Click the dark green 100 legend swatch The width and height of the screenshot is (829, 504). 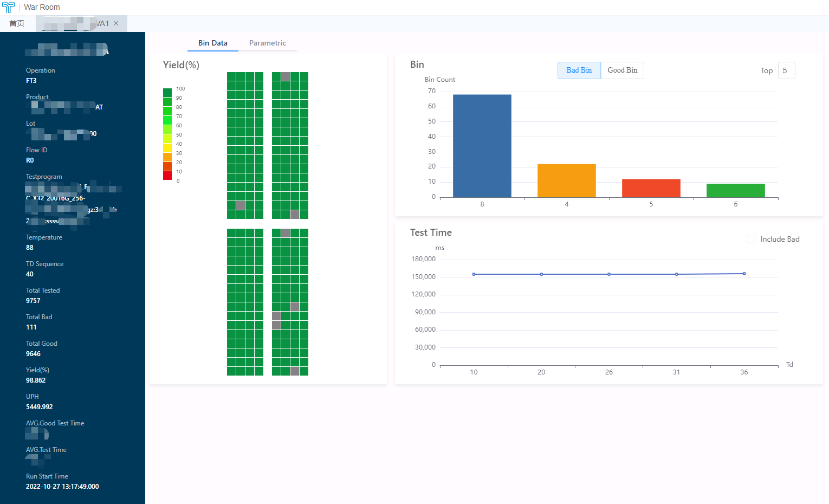click(167, 93)
